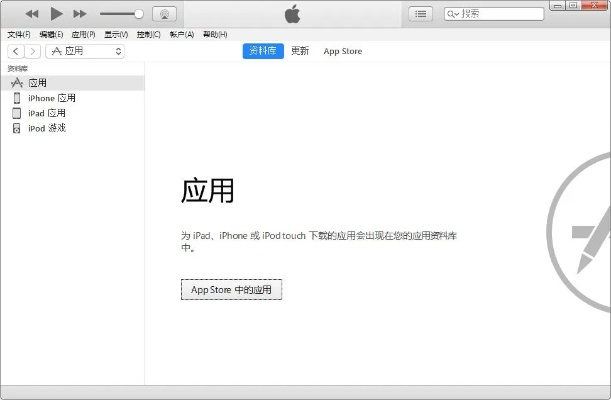
Task: Click the apps icon beside sidebar 应用
Action: 17,83
